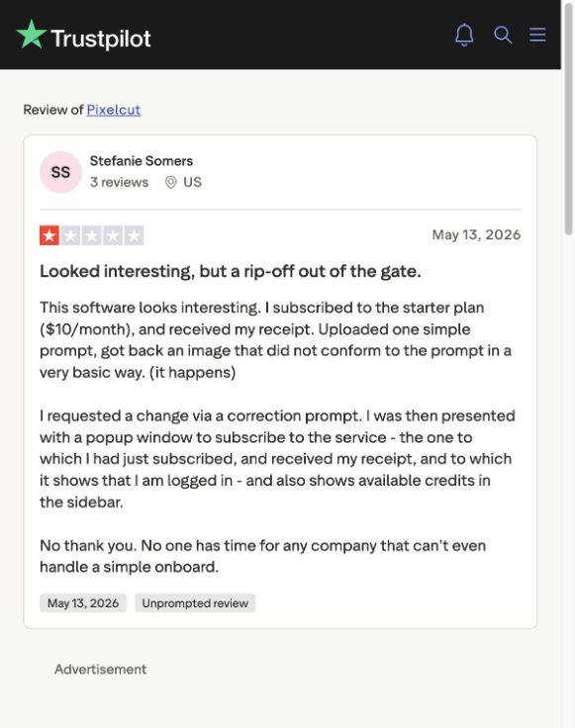This screenshot has height=728, width=575.
Task: Click the Advertisement label
Action: (x=100, y=669)
